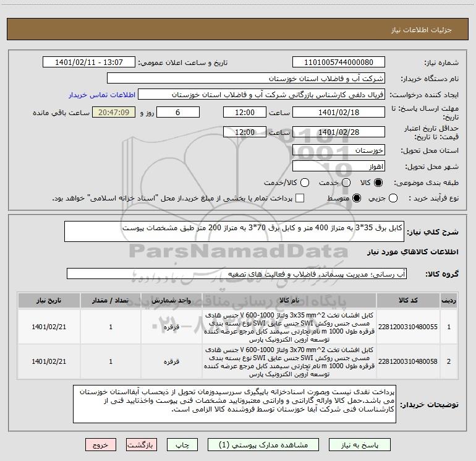Click the price validity time 12:00 field

(x=245, y=132)
